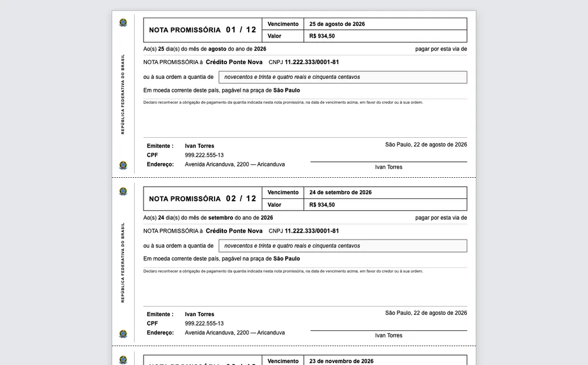588x365 pixels.
Task: Click "pagável na praça de São Paulo" in note 02
Action: point(260,258)
